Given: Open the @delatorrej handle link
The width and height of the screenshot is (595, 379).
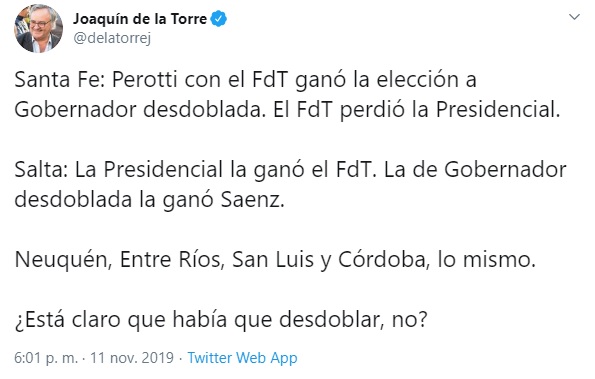Looking at the screenshot, I should point(112,38).
